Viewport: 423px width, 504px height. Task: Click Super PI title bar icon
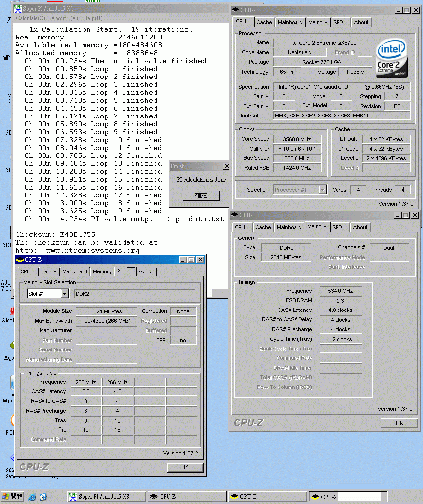click(x=18, y=9)
